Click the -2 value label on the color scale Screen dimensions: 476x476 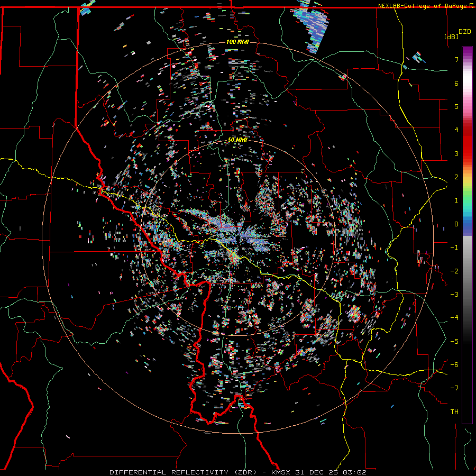(x=454, y=271)
